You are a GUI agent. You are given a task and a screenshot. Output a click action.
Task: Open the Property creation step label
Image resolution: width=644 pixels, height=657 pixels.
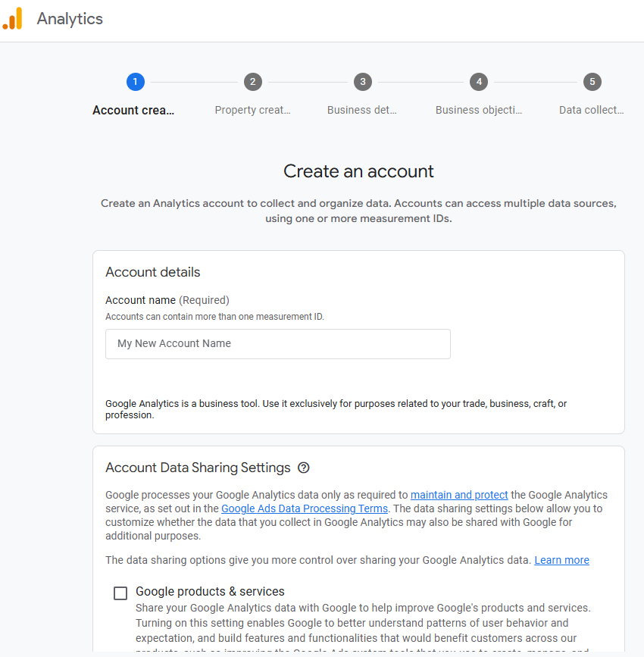pyautogui.click(x=252, y=110)
